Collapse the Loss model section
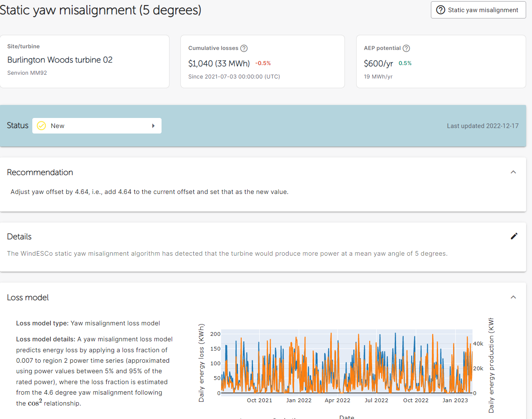Viewport: 532px width, 419px height. click(x=513, y=297)
